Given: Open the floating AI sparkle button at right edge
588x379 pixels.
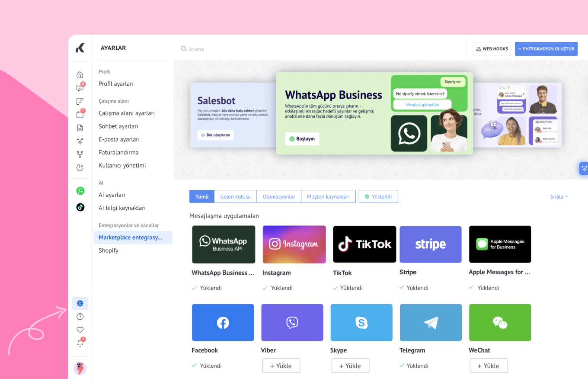Looking at the screenshot, I should tap(584, 169).
